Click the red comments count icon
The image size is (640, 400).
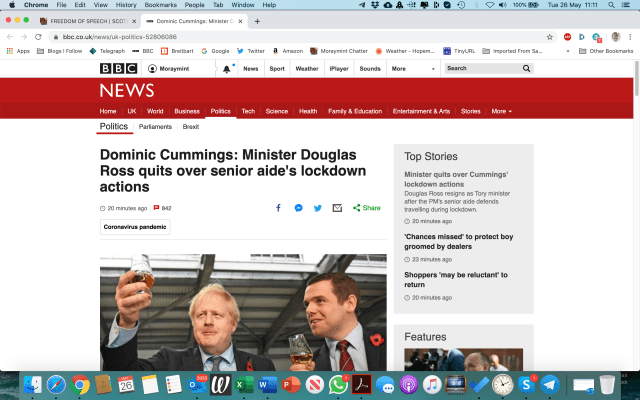point(155,208)
